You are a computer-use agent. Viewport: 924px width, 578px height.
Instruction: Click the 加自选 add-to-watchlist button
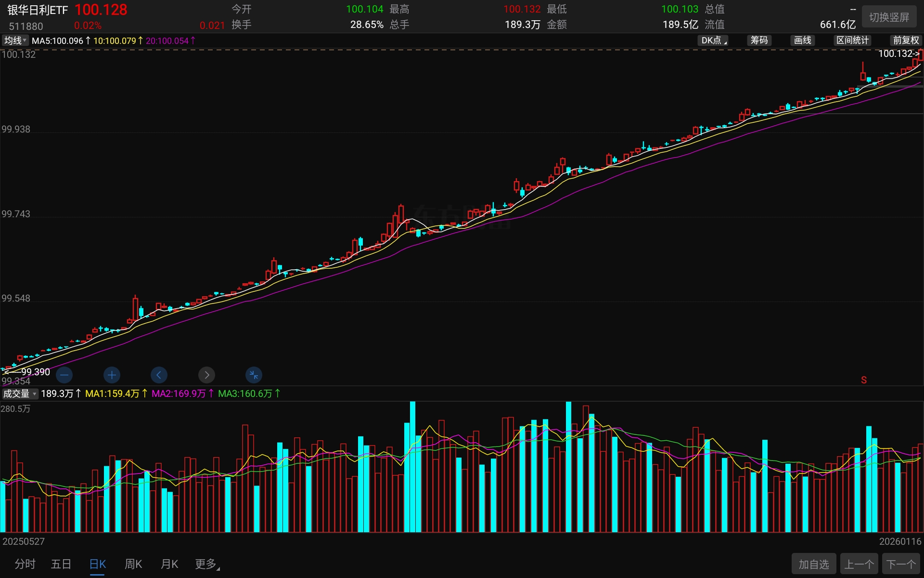(813, 564)
